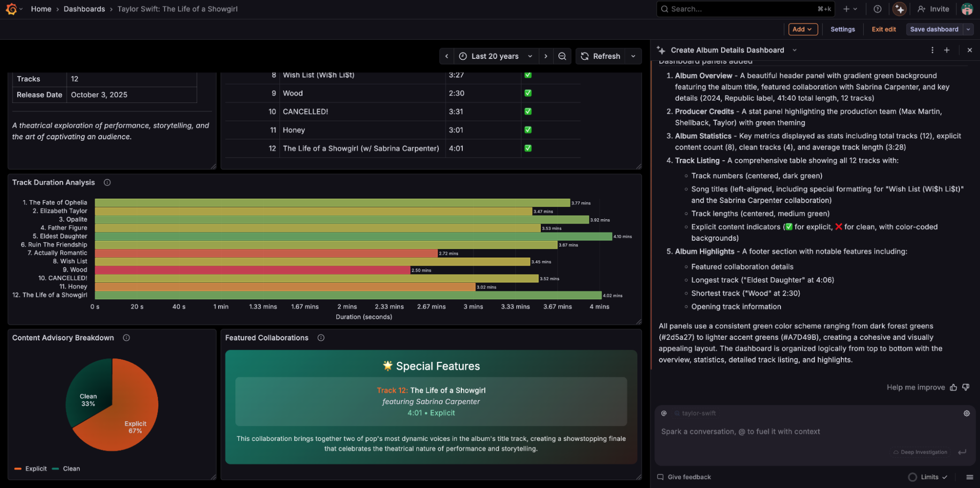Viewport: 980px width, 488px height.
Task: Open assistant chat settings gear icon
Action: pyautogui.click(x=966, y=413)
